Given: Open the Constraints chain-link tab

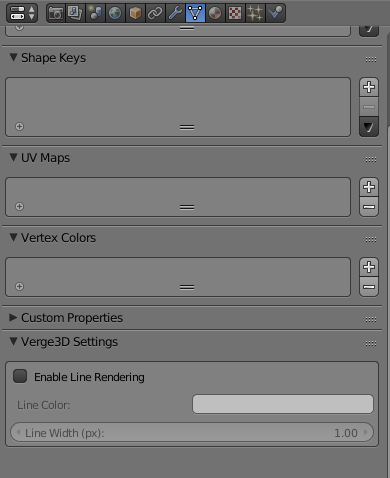Looking at the screenshot, I should (x=155, y=13).
